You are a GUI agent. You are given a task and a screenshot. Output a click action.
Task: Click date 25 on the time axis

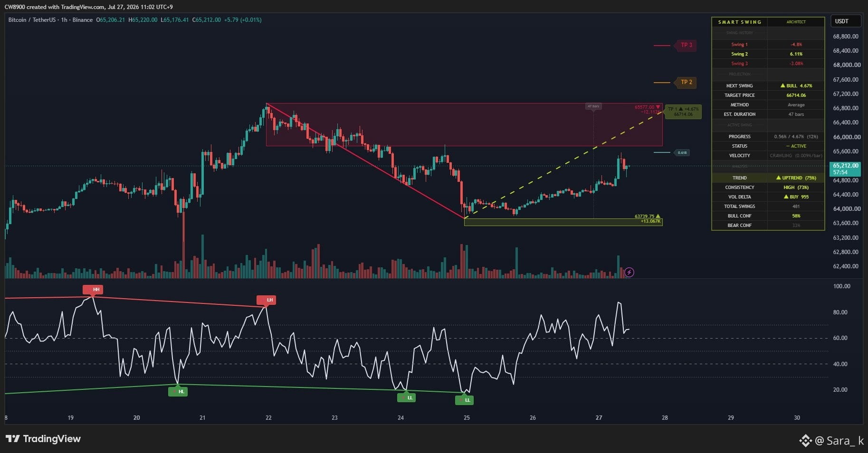(467, 418)
